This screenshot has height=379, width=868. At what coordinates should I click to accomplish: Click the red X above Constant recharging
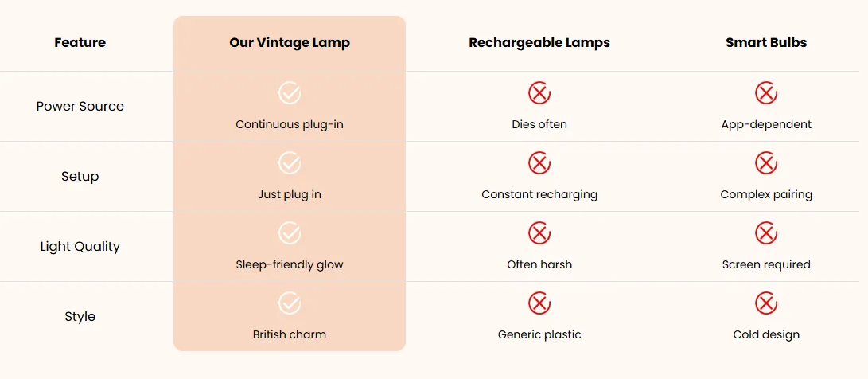(x=539, y=163)
